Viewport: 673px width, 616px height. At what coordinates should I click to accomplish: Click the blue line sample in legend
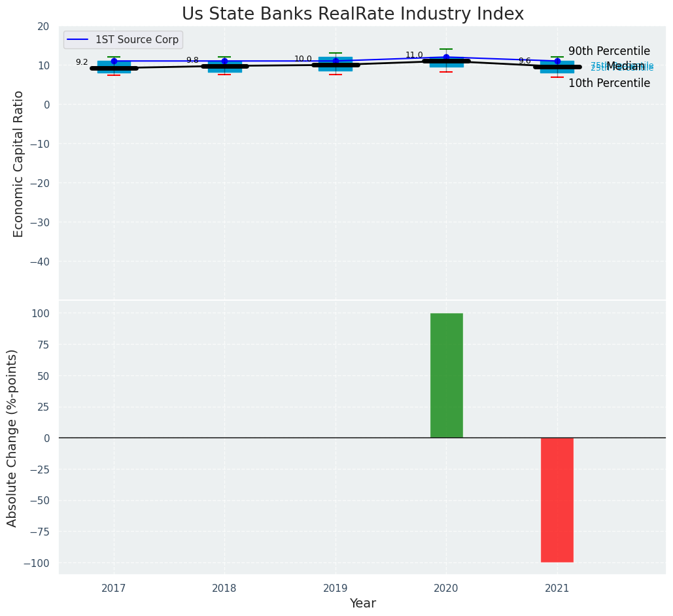78,40
